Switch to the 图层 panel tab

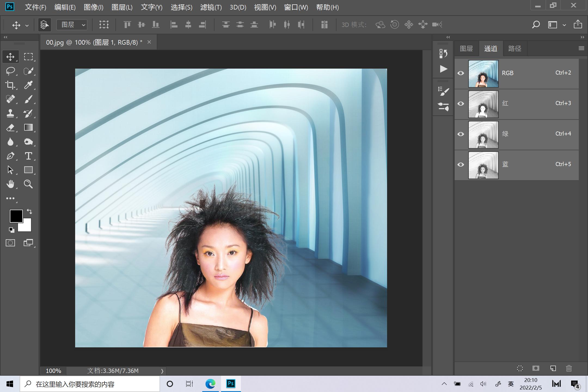466,48
